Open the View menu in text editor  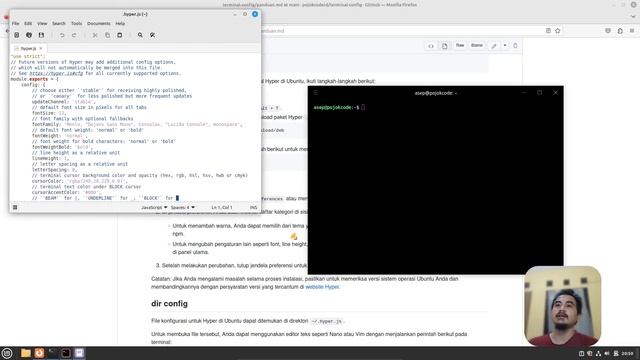[x=42, y=24]
